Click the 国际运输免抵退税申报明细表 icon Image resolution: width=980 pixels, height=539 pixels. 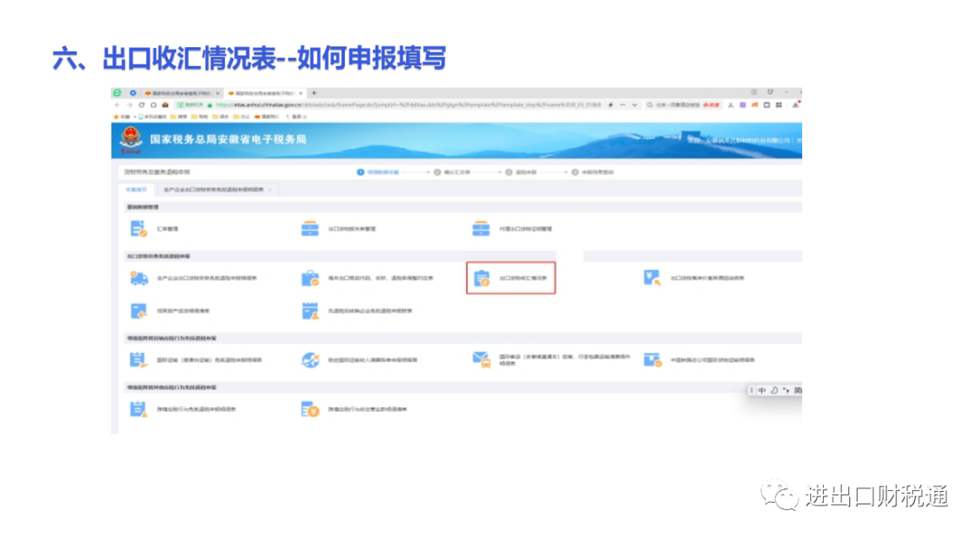[138, 360]
